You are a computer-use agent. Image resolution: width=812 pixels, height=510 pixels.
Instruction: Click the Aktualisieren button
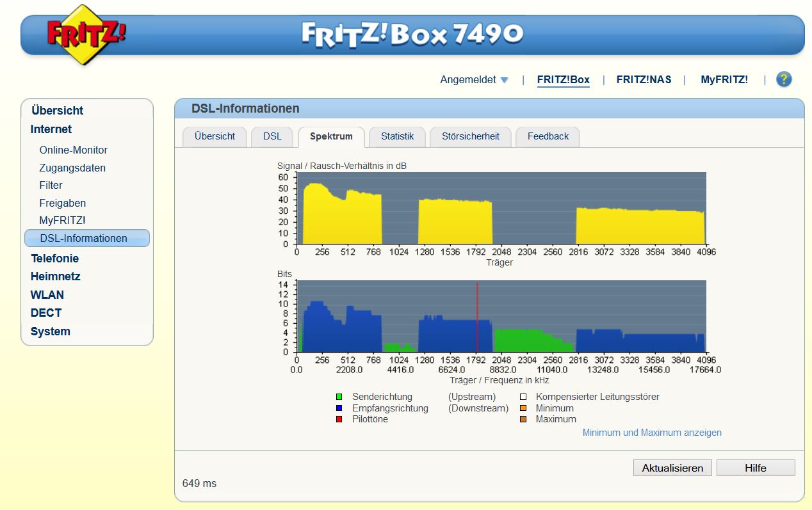(672, 468)
